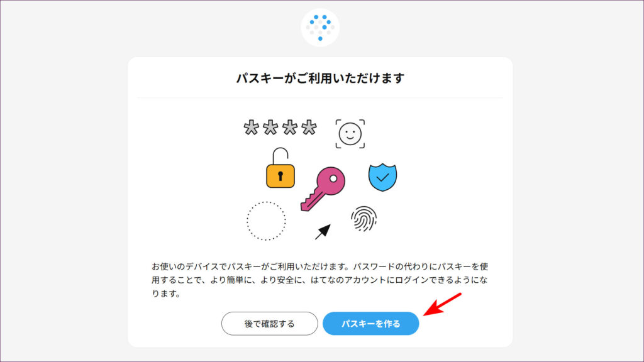The image size is (644, 362).
Task: Click the heading パスキーがご利用いただけます
Action: click(x=320, y=78)
